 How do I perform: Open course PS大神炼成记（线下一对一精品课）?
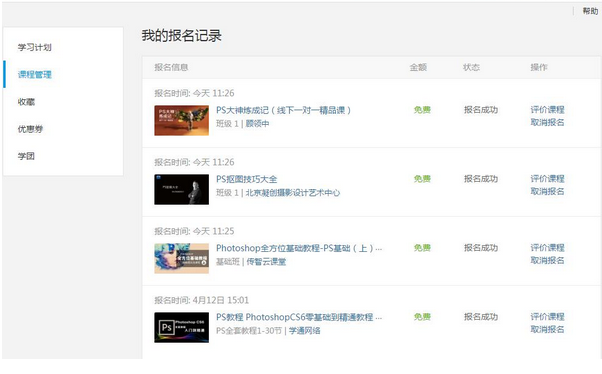point(283,110)
